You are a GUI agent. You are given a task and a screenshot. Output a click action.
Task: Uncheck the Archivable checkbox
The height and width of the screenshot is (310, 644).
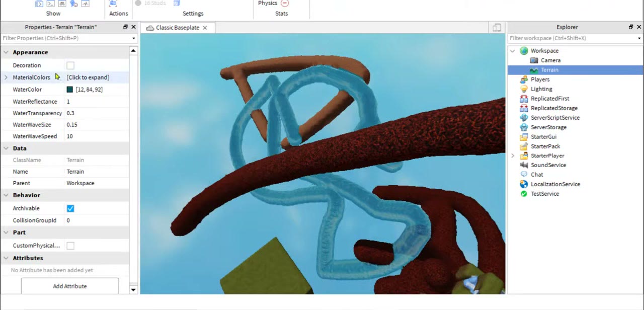(70, 208)
